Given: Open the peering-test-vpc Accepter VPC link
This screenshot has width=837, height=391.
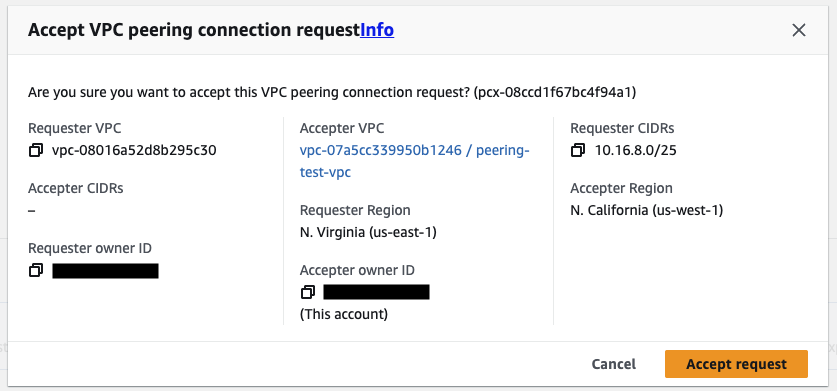Looking at the screenshot, I should click(x=414, y=162).
